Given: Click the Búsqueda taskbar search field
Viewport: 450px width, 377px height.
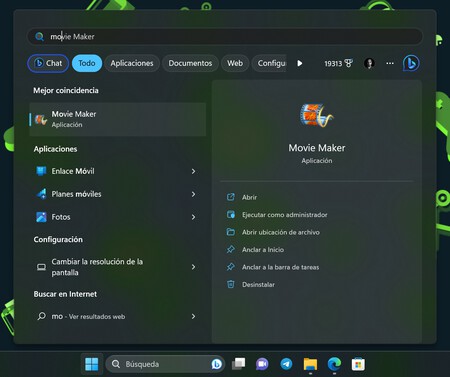Looking at the screenshot, I should [166, 364].
